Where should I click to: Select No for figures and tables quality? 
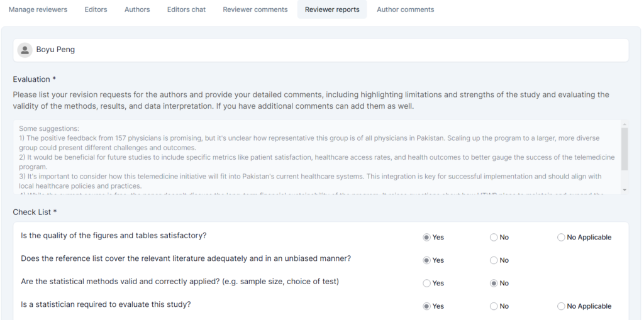tap(494, 238)
